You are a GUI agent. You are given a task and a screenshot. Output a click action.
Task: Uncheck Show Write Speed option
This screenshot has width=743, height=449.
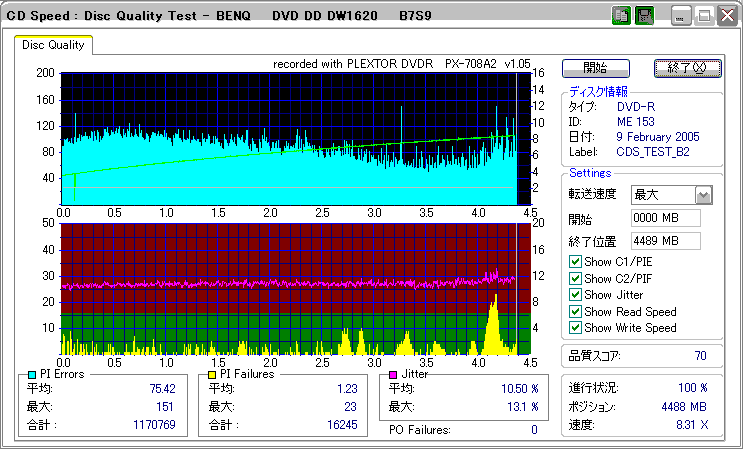tap(575, 328)
